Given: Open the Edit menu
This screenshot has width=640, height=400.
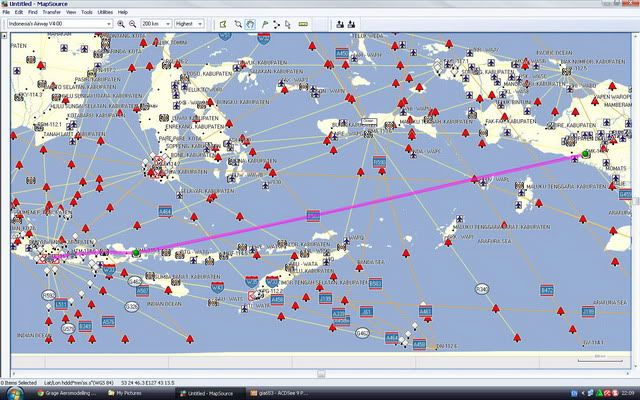Looking at the screenshot, I should (x=19, y=12).
